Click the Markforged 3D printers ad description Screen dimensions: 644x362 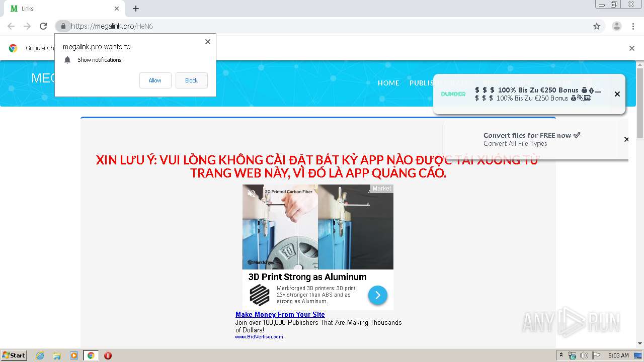pos(316,295)
